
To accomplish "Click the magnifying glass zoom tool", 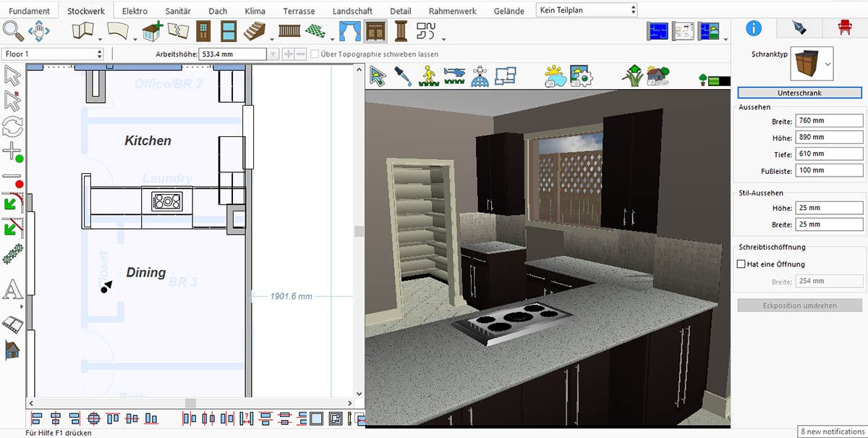I will pyautogui.click(x=12, y=31).
